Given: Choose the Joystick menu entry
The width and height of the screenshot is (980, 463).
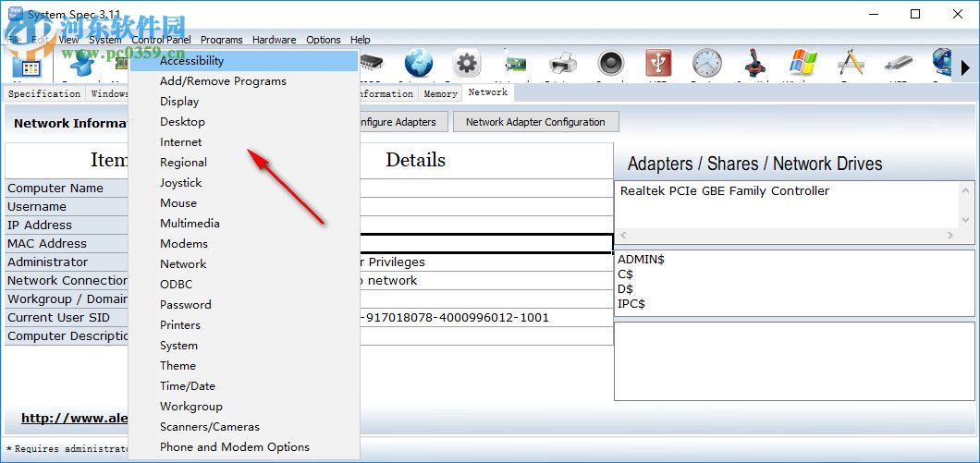Looking at the screenshot, I should pyautogui.click(x=244, y=182).
